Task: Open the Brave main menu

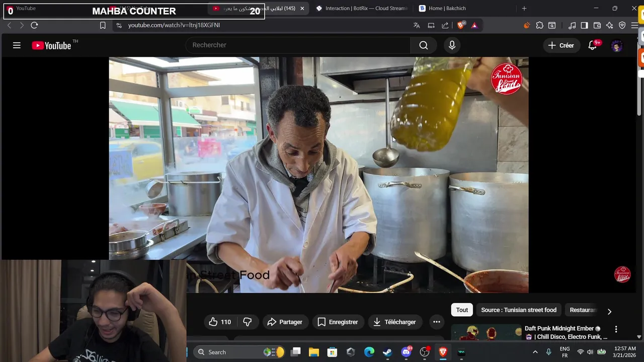Action: pos(635,25)
